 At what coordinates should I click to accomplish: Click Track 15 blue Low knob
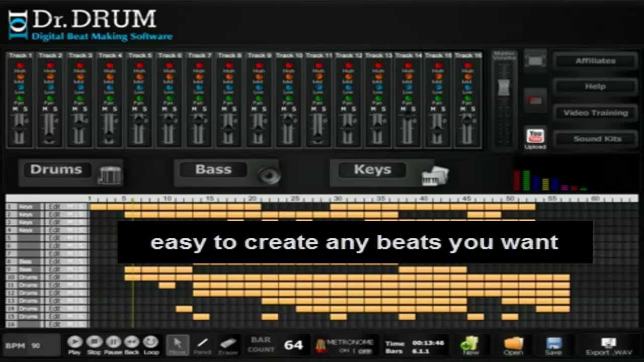click(438, 87)
